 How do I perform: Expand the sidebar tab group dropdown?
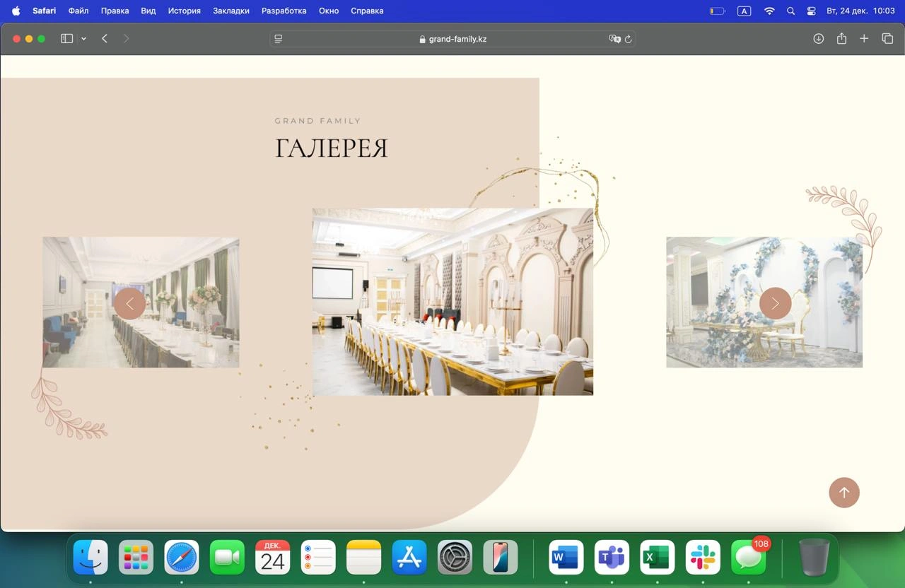click(83, 39)
